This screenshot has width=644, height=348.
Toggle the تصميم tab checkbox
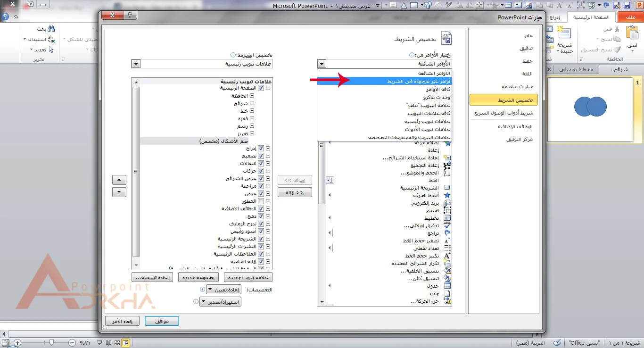[x=261, y=156]
